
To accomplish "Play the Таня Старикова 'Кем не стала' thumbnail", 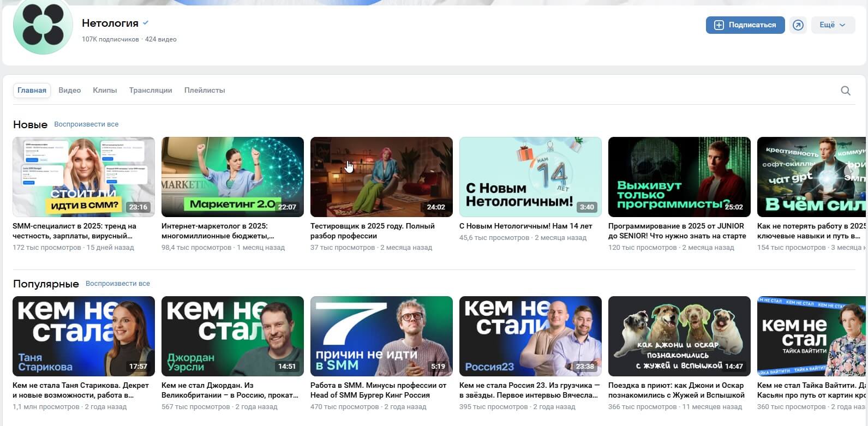I will (x=83, y=336).
